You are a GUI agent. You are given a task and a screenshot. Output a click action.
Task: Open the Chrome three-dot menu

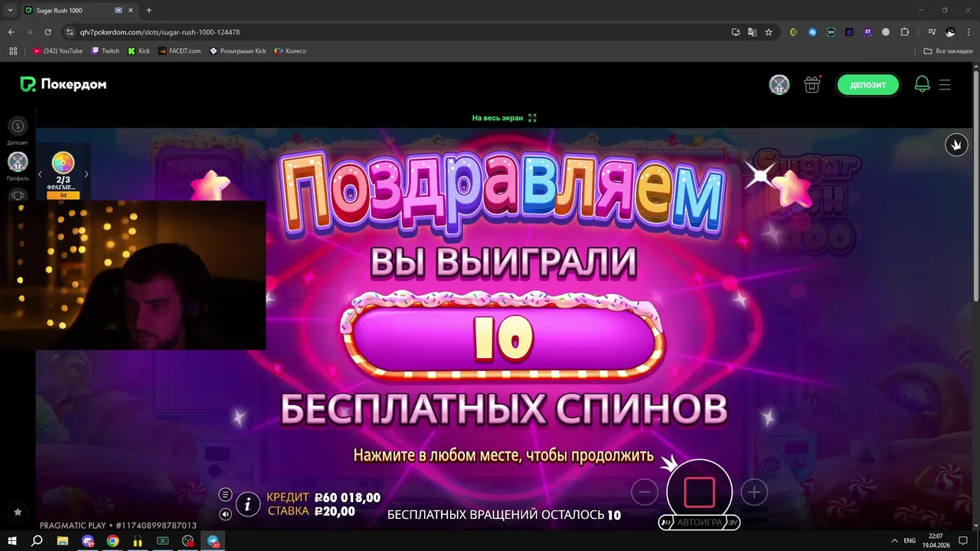(x=969, y=32)
